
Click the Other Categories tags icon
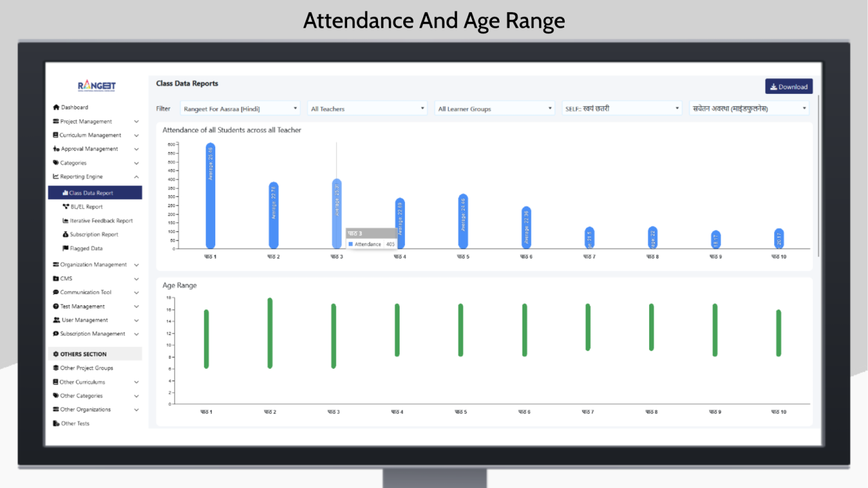[55, 396]
